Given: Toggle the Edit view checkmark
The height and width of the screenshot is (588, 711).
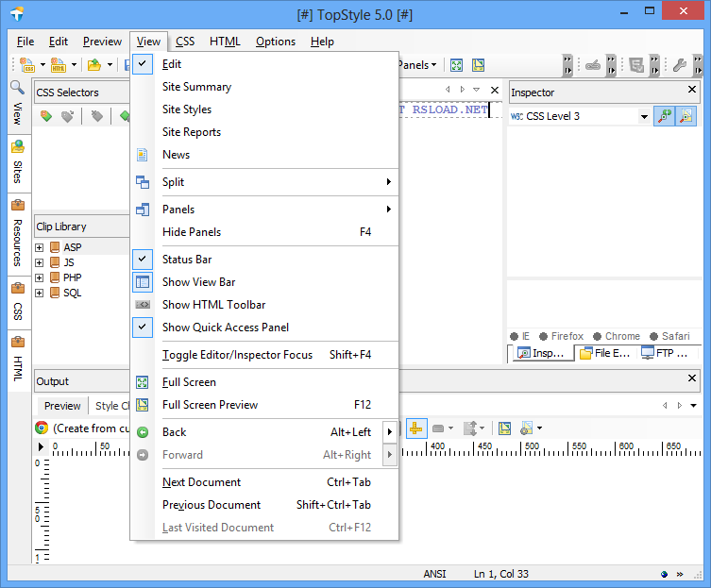Looking at the screenshot, I should (143, 64).
